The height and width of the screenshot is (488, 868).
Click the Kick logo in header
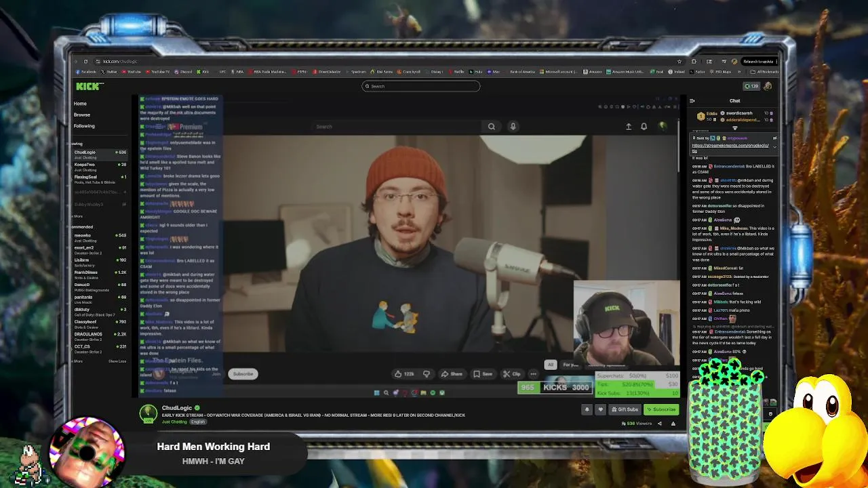tap(89, 86)
